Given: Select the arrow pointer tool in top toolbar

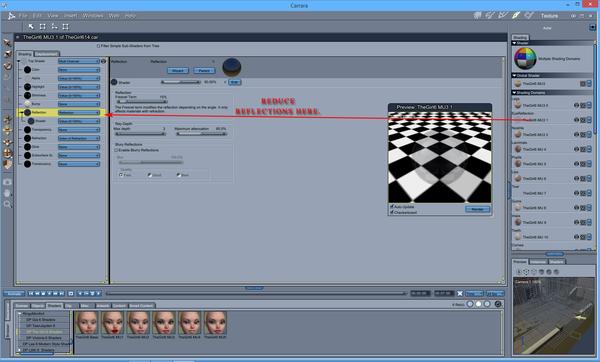Looking at the screenshot, I should click(31, 26).
